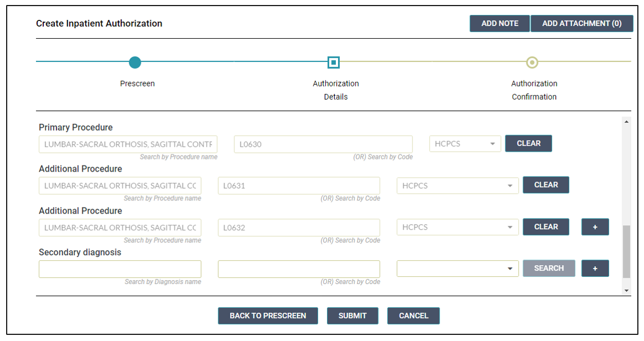Click the Secondary diagnosis name field
The height and width of the screenshot is (341, 644).
[x=120, y=268]
